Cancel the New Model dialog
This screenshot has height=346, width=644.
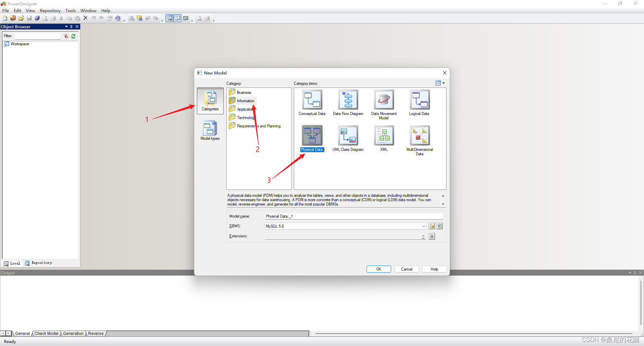point(406,269)
